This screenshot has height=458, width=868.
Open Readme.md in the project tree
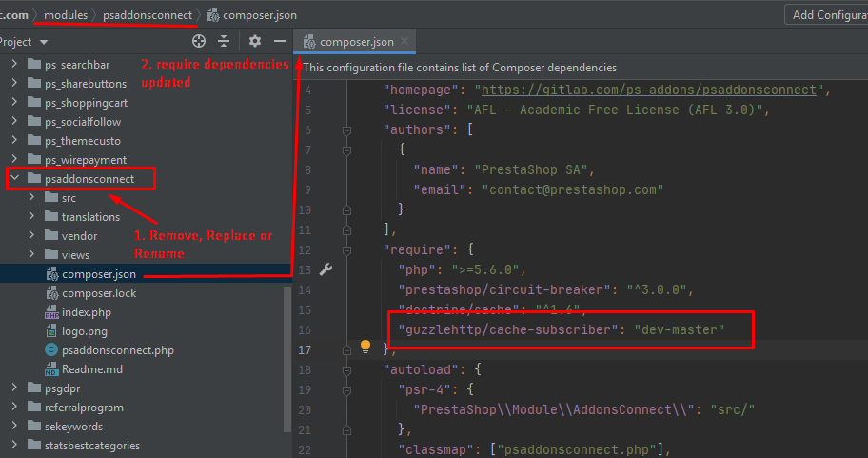(x=91, y=369)
